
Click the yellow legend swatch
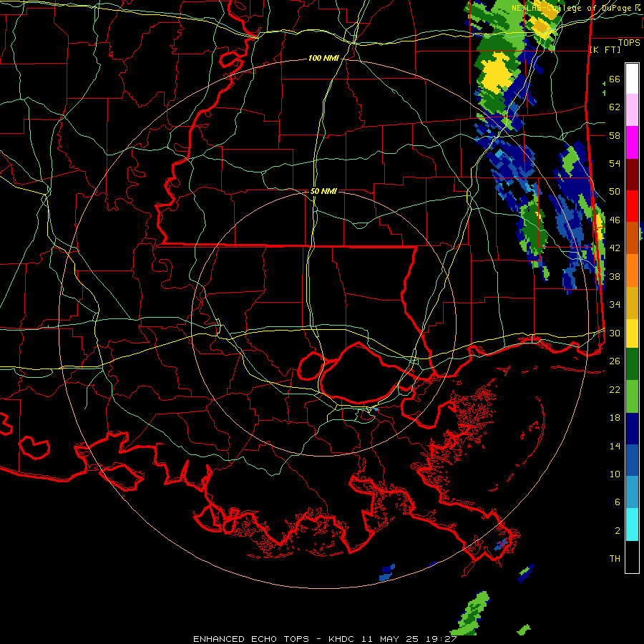coord(632,333)
